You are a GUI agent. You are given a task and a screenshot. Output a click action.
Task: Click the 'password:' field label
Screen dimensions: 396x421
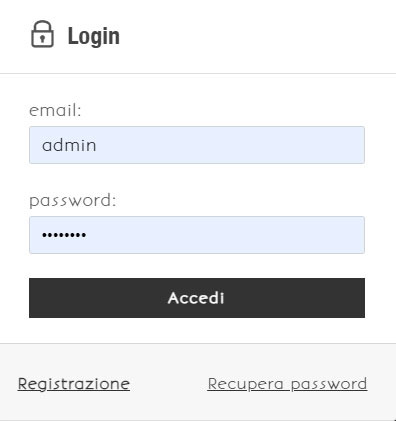click(x=73, y=201)
